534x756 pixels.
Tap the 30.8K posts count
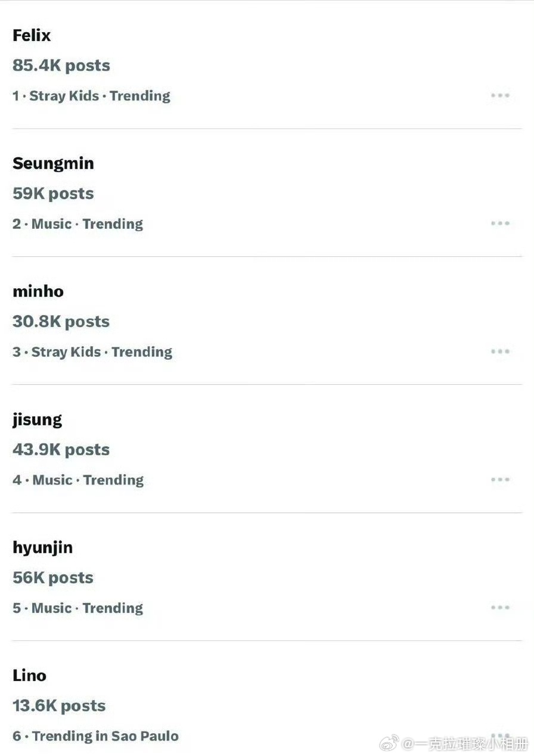(x=61, y=322)
